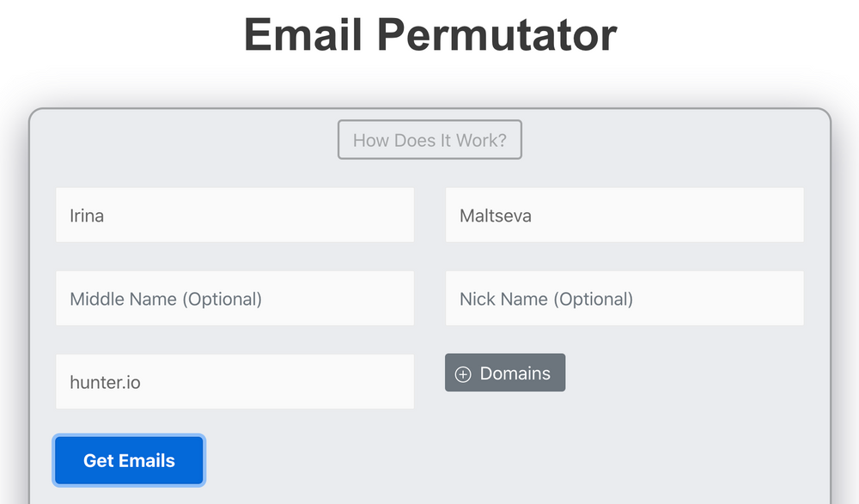Click into the Nick Name optional field
This screenshot has height=504, width=859.
[x=624, y=298]
